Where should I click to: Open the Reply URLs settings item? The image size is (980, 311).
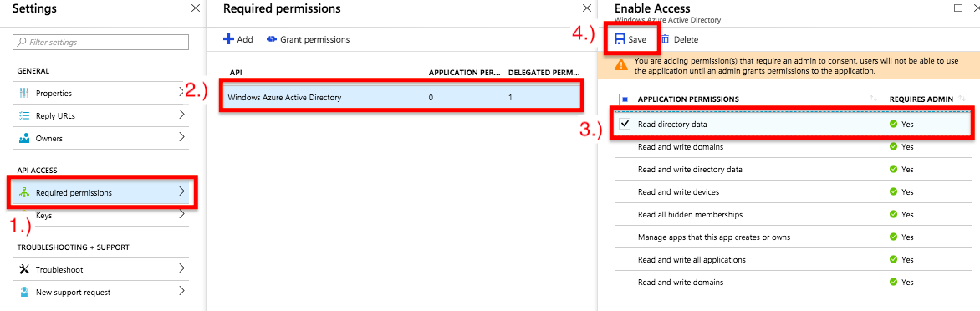100,115
